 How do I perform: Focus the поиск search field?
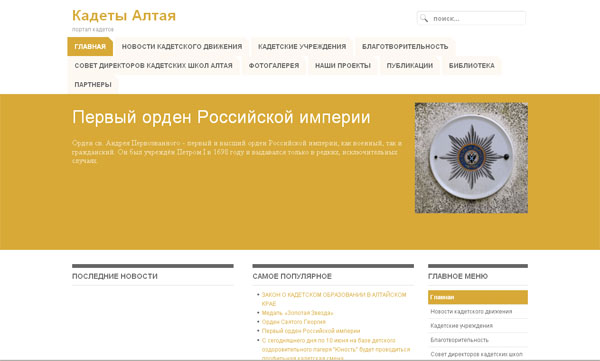[x=471, y=18]
